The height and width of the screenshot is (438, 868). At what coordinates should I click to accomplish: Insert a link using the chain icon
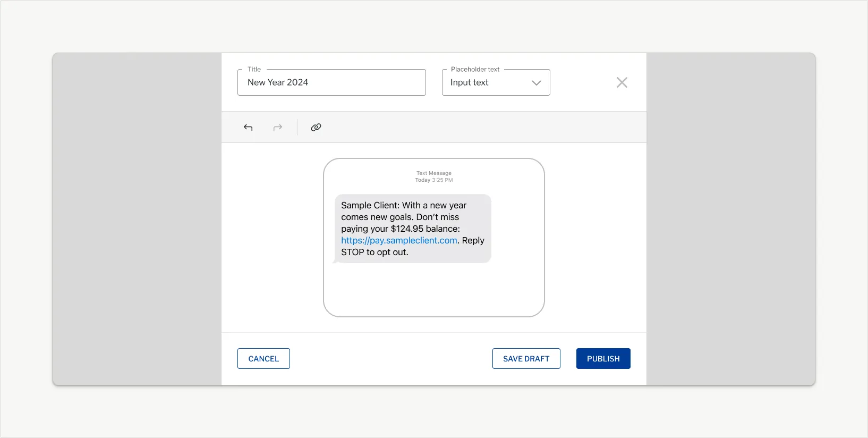pyautogui.click(x=316, y=128)
